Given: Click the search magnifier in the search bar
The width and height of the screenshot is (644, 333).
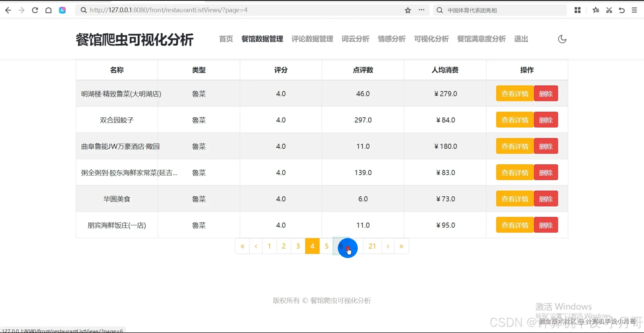Looking at the screenshot, I should 439,10.
